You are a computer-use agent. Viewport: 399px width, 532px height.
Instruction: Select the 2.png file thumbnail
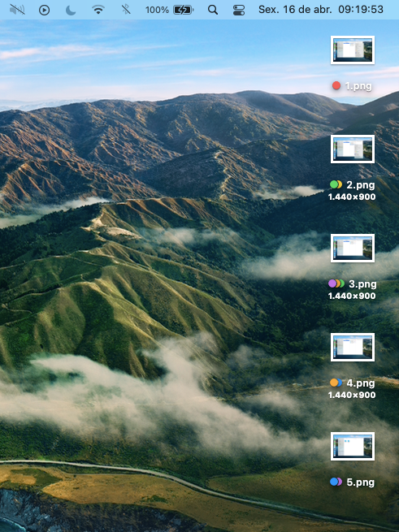[353, 149]
